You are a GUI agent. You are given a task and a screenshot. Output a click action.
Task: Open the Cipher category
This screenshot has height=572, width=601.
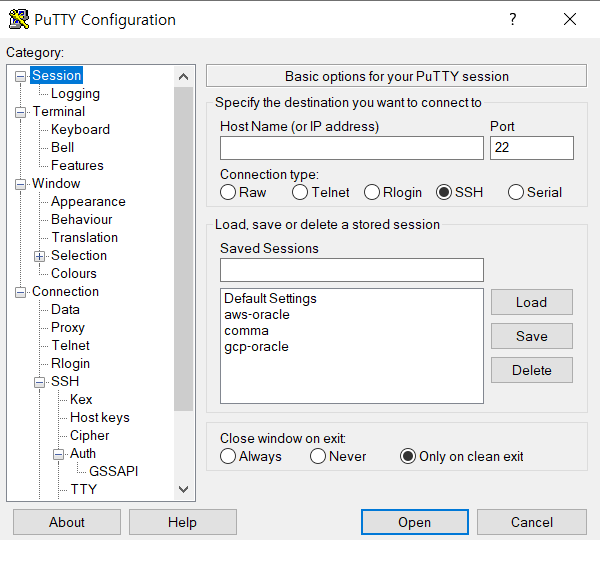89,436
